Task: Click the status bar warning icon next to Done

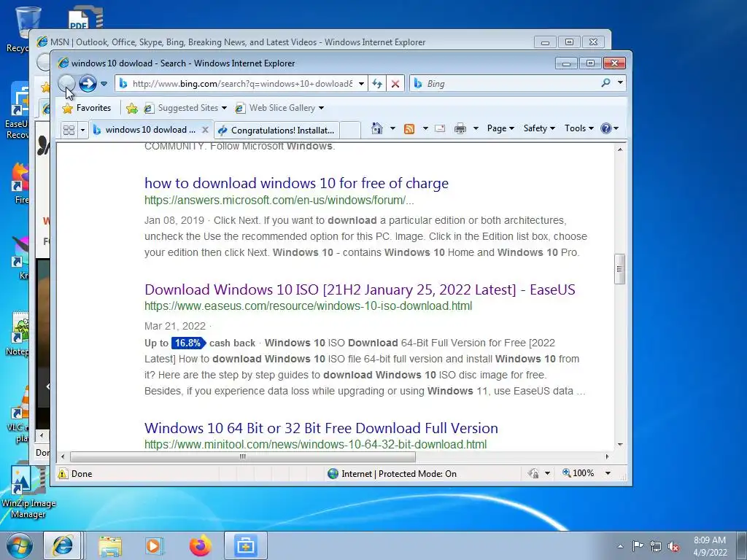Action: pyautogui.click(x=63, y=473)
